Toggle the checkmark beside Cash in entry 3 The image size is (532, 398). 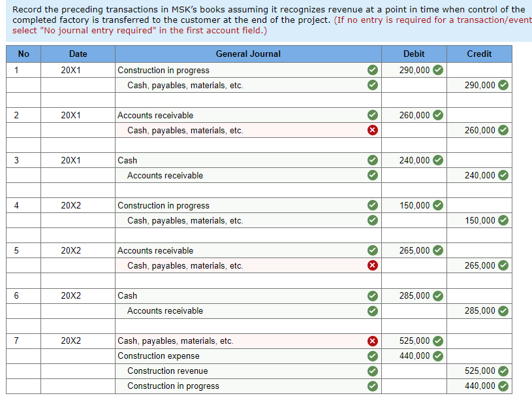click(373, 160)
